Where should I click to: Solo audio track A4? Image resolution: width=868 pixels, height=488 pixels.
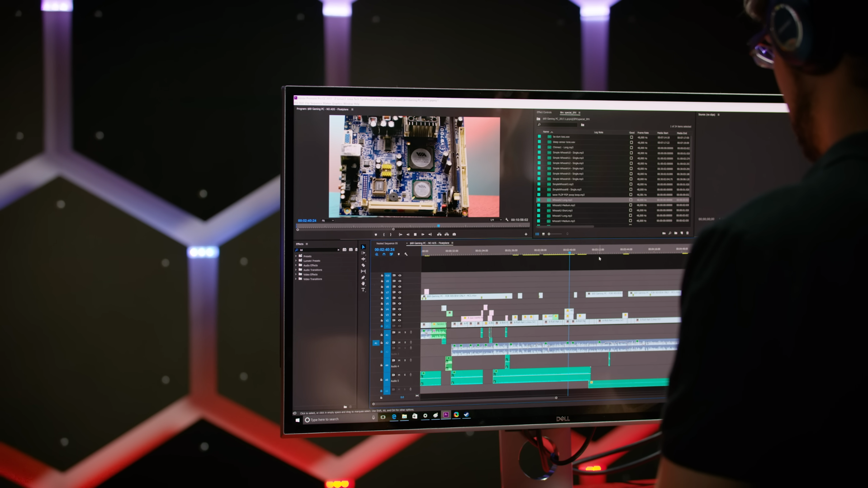tap(405, 361)
